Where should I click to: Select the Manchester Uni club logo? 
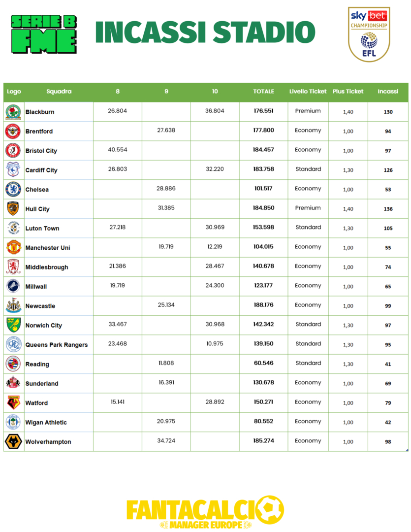pyautogui.click(x=13, y=247)
